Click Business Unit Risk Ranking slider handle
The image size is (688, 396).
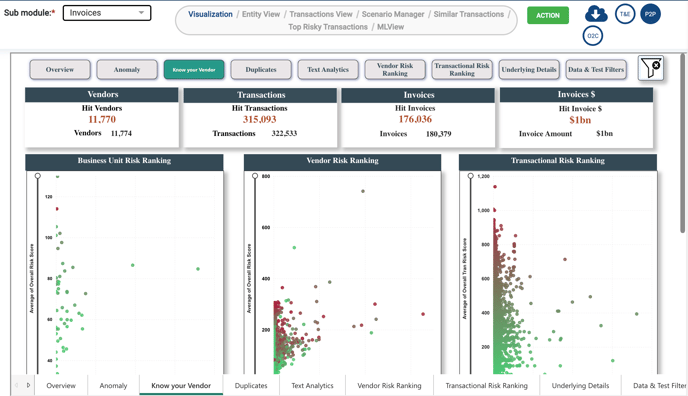(x=38, y=176)
